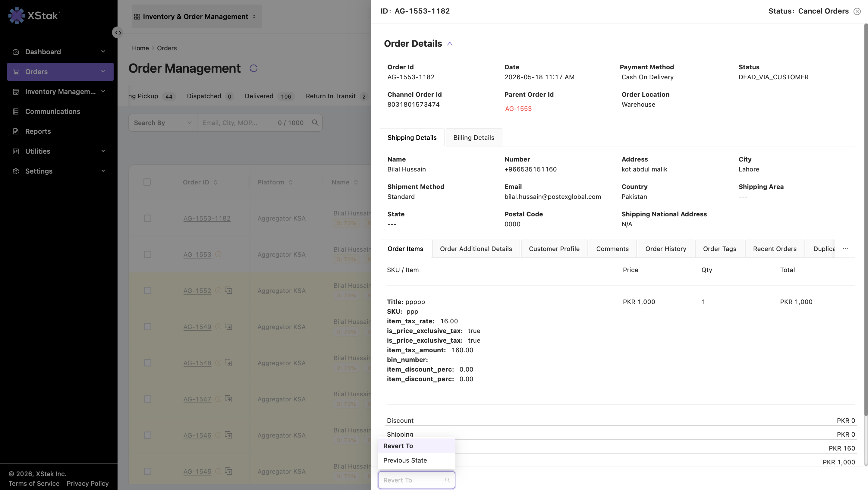Collapse the Order Details section

(x=449, y=44)
